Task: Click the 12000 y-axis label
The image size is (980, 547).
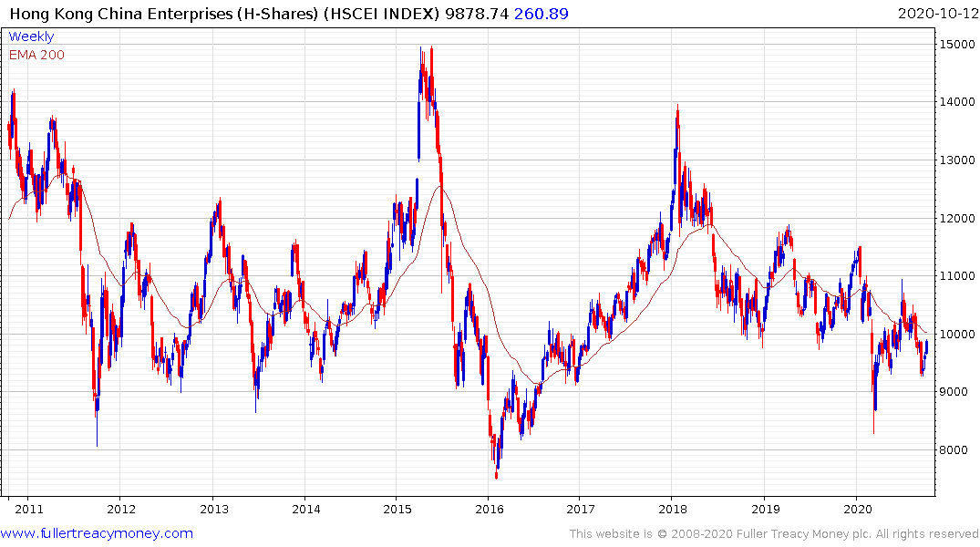Action: pos(957,218)
